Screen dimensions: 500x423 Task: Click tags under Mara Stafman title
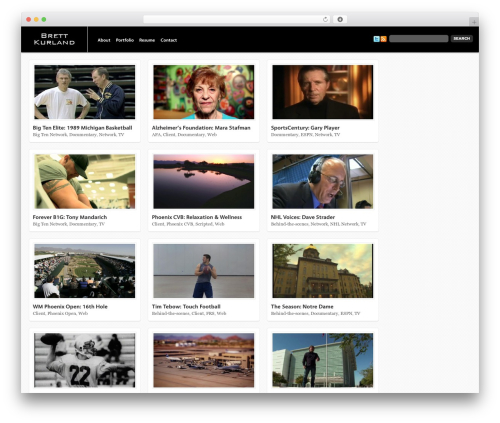click(184, 135)
